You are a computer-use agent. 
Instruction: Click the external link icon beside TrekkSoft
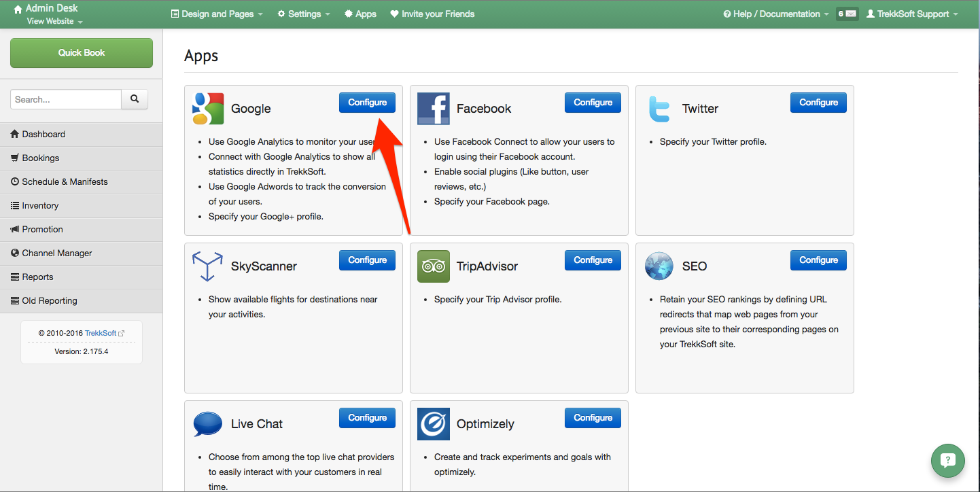[122, 334]
